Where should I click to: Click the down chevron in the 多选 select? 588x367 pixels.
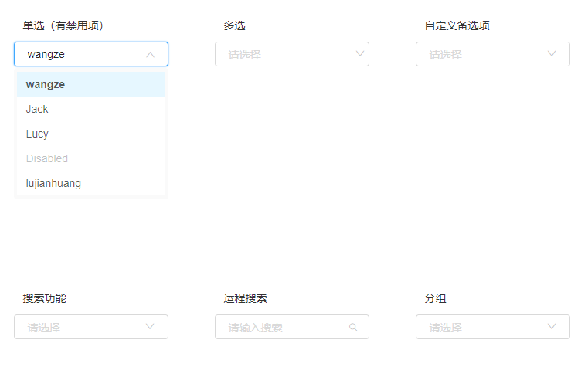[360, 53]
